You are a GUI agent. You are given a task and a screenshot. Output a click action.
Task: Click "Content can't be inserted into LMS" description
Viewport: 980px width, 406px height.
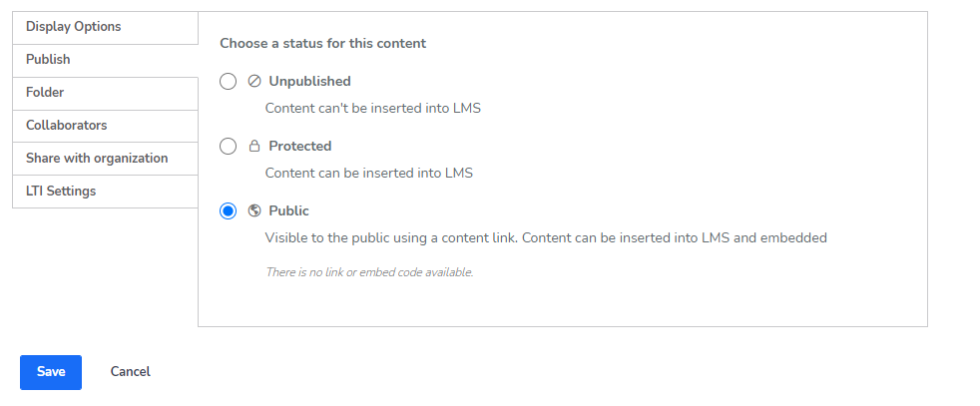[372, 108]
